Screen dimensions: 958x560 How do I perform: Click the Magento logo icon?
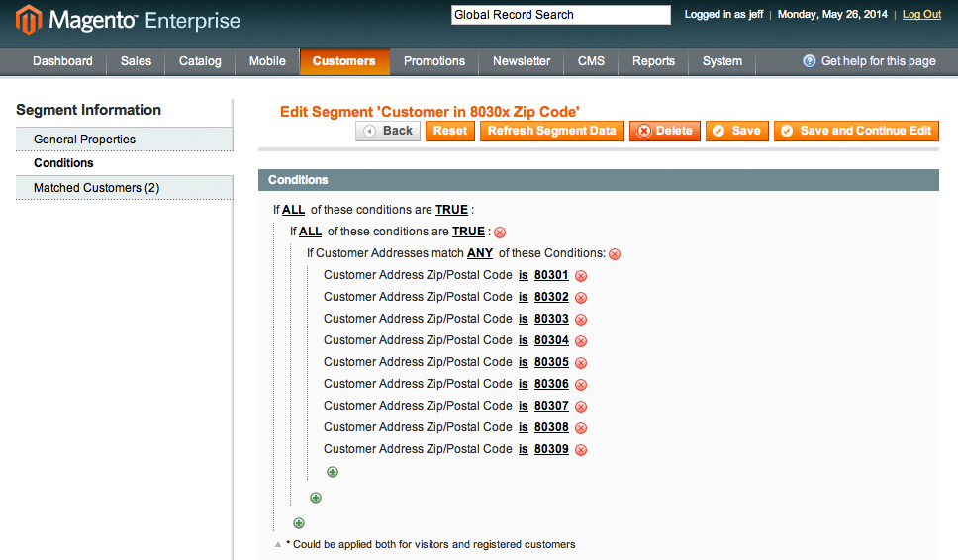point(29,20)
